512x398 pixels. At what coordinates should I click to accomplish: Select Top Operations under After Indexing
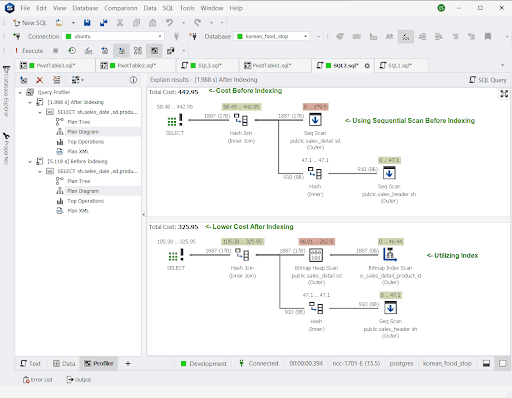tap(86, 142)
